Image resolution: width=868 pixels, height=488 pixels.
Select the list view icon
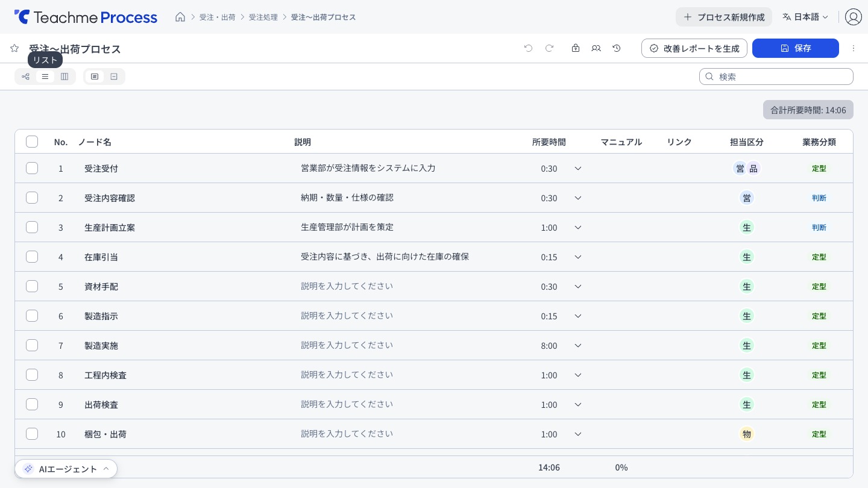pyautogui.click(x=45, y=77)
